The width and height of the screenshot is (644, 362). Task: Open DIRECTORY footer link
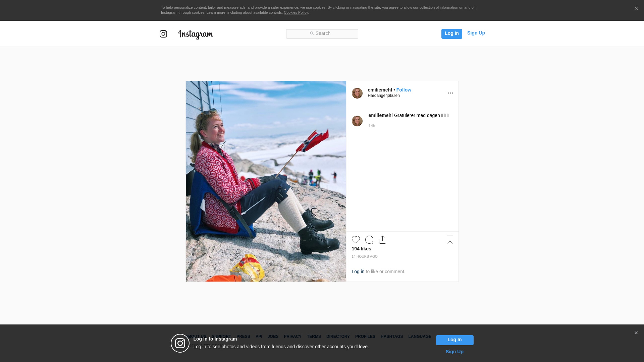click(x=338, y=337)
